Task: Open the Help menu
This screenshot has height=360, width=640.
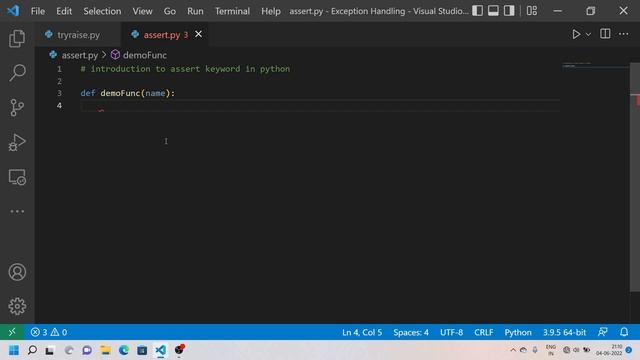Action: pos(271,11)
